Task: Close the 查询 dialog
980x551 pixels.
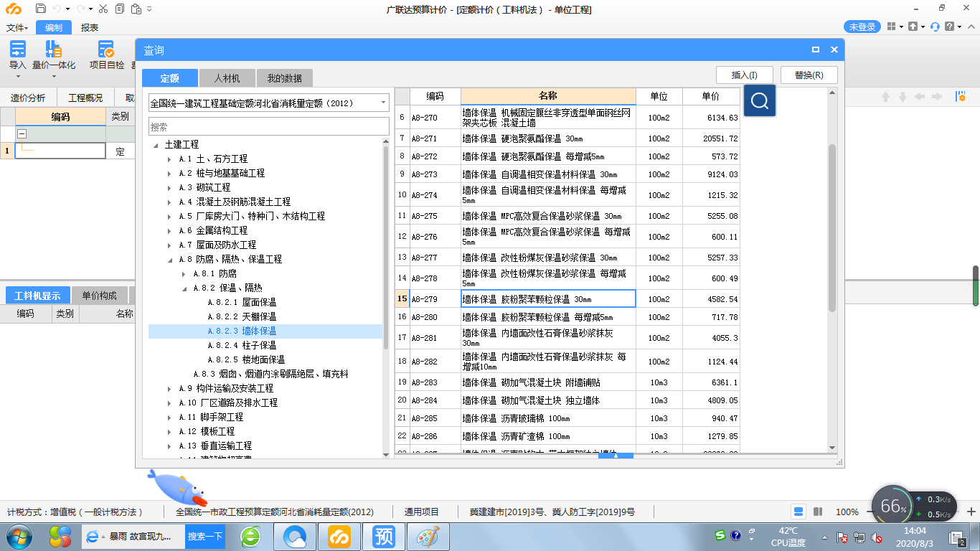Action: pos(834,50)
